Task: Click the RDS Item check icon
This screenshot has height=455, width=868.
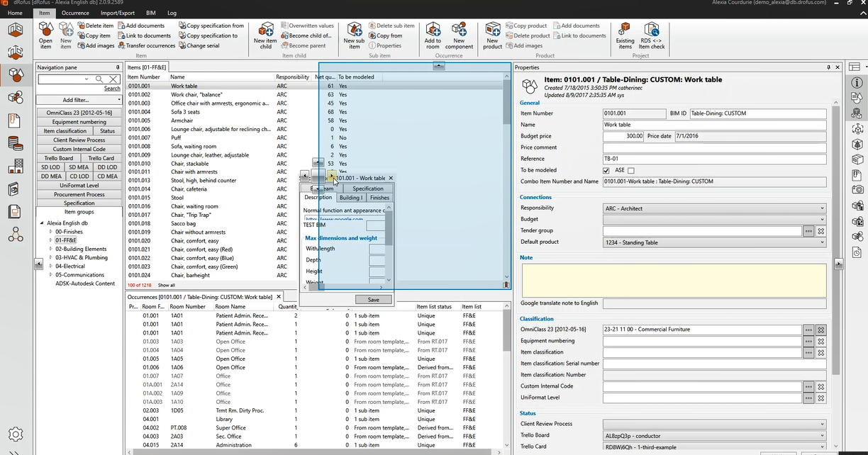Action: coord(652,34)
